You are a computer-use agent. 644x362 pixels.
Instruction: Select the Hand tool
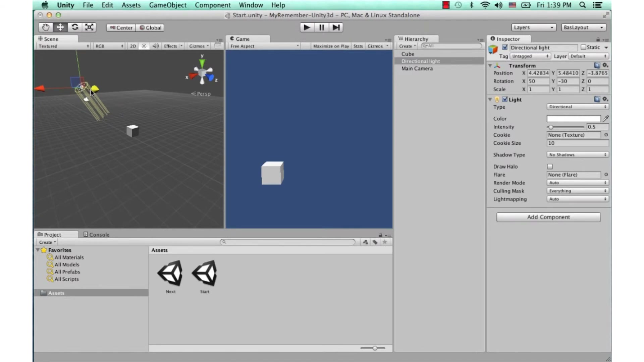click(x=46, y=27)
